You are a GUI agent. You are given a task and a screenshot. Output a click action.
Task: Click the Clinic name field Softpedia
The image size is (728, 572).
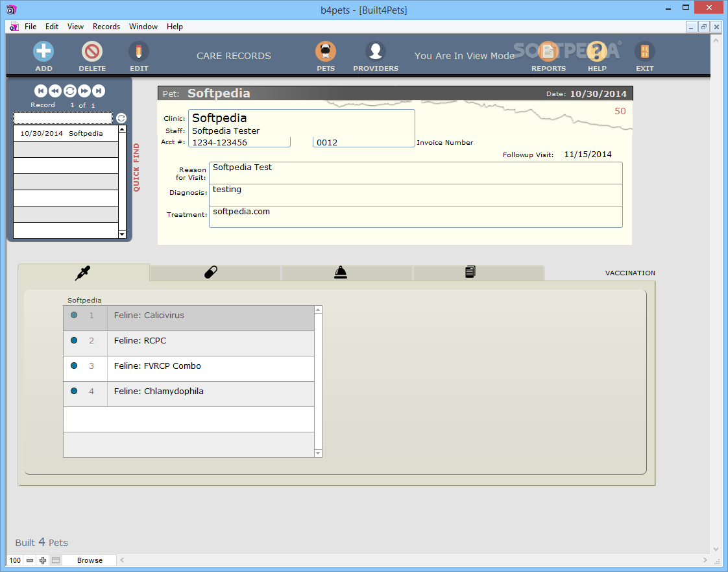[x=301, y=118]
